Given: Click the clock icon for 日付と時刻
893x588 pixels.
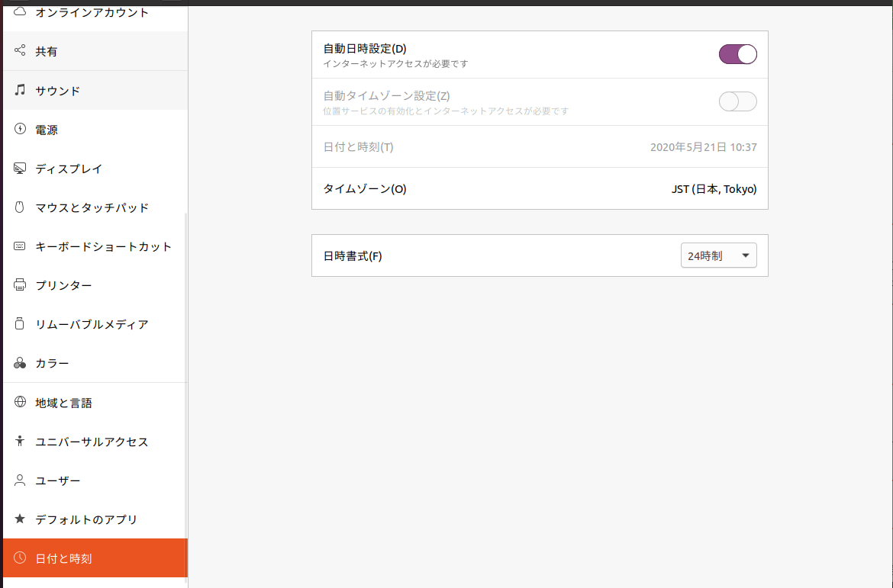Looking at the screenshot, I should pyautogui.click(x=20, y=557).
